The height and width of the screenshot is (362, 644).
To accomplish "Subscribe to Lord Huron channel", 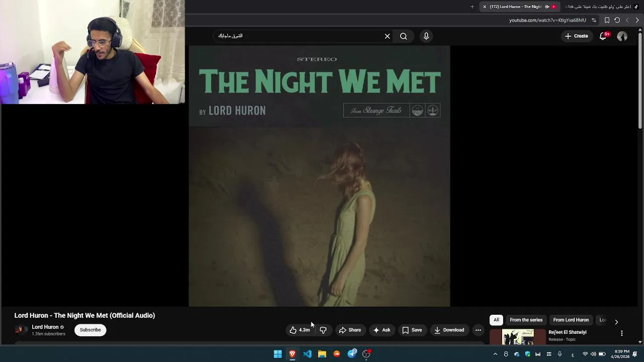I will coord(90,330).
